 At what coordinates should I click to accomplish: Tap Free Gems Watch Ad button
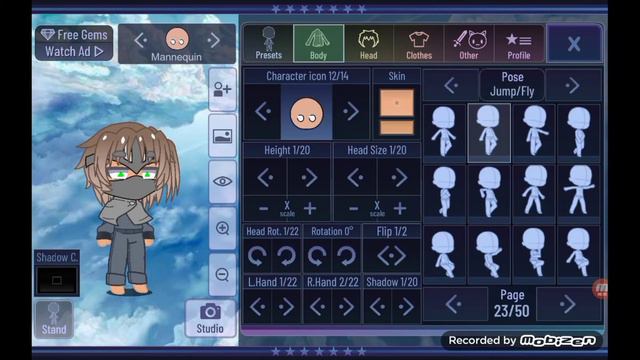(x=74, y=43)
